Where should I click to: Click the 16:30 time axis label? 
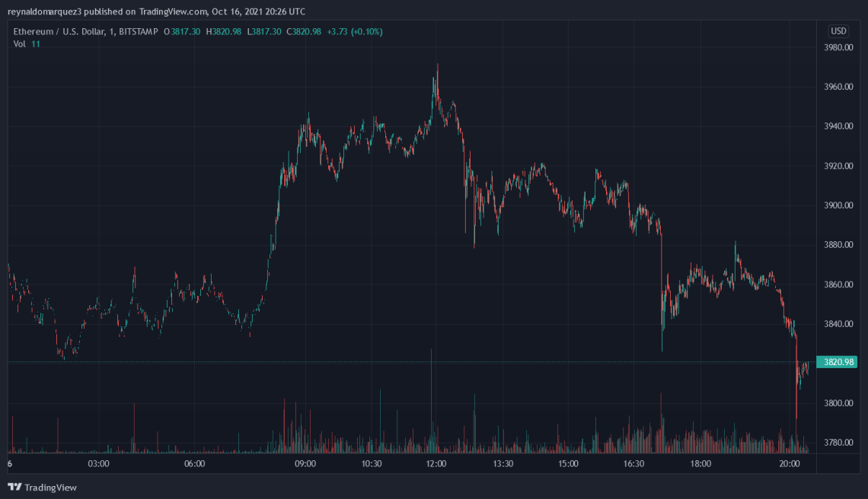click(x=633, y=463)
